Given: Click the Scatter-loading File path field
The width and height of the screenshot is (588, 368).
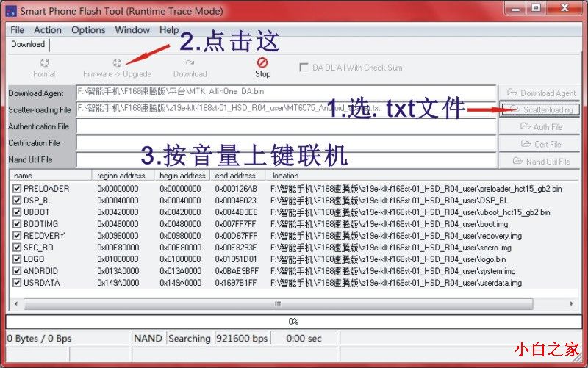Looking at the screenshot, I should 287,109.
